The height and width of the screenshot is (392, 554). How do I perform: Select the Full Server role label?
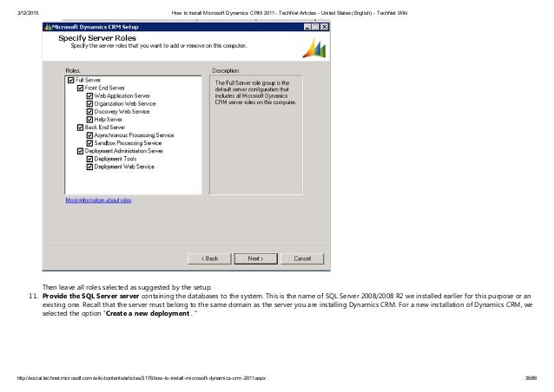click(x=88, y=80)
